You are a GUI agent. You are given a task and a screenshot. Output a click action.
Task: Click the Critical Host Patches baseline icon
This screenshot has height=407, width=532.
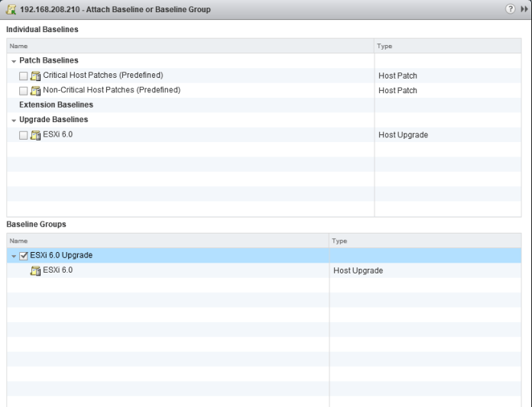35,76
